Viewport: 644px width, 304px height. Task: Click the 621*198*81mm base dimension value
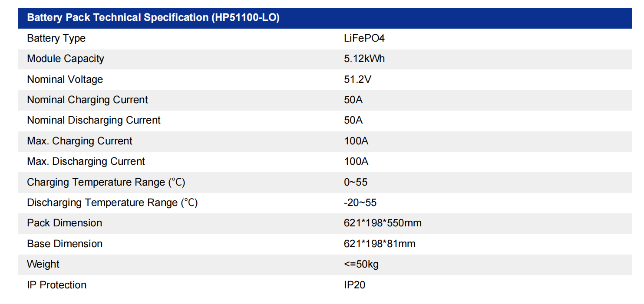tap(379, 244)
